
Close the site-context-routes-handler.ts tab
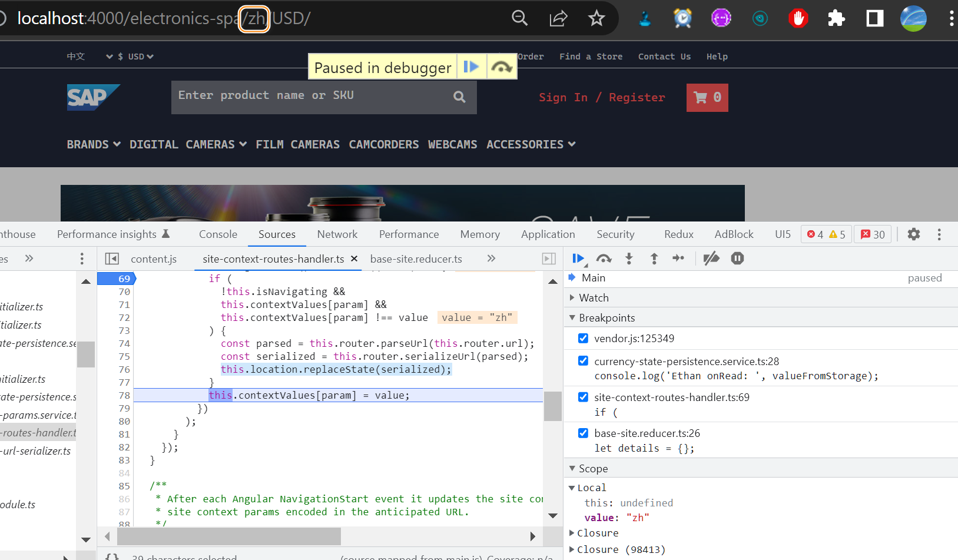(354, 259)
